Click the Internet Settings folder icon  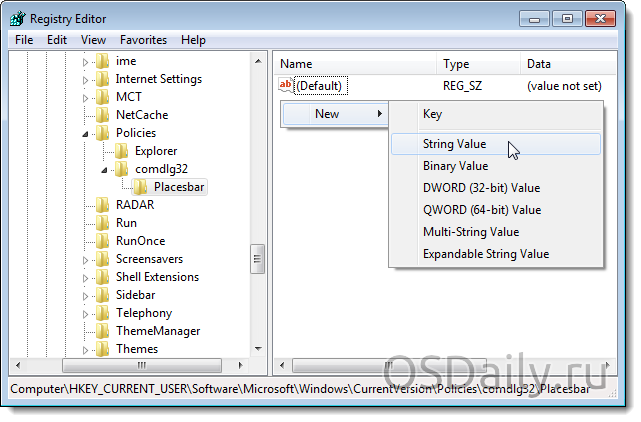click(102, 79)
